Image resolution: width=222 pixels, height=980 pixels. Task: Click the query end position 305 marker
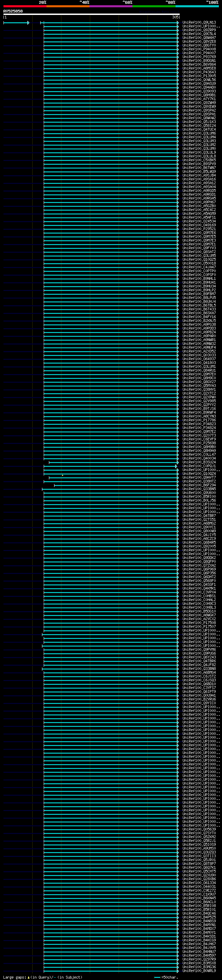(x=175, y=17)
